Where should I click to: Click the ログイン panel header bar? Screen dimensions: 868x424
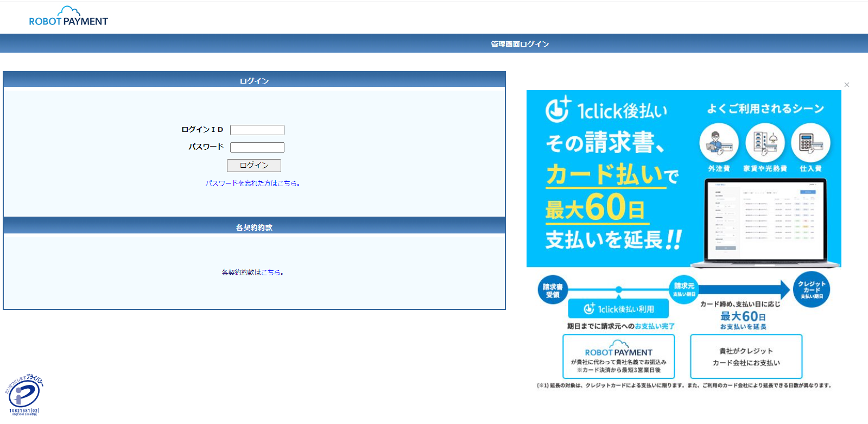[x=254, y=80]
